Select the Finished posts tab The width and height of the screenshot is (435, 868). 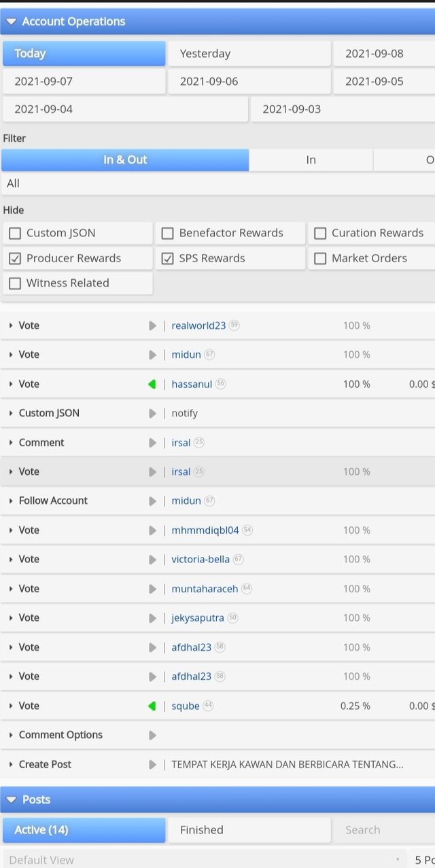pyautogui.click(x=249, y=830)
